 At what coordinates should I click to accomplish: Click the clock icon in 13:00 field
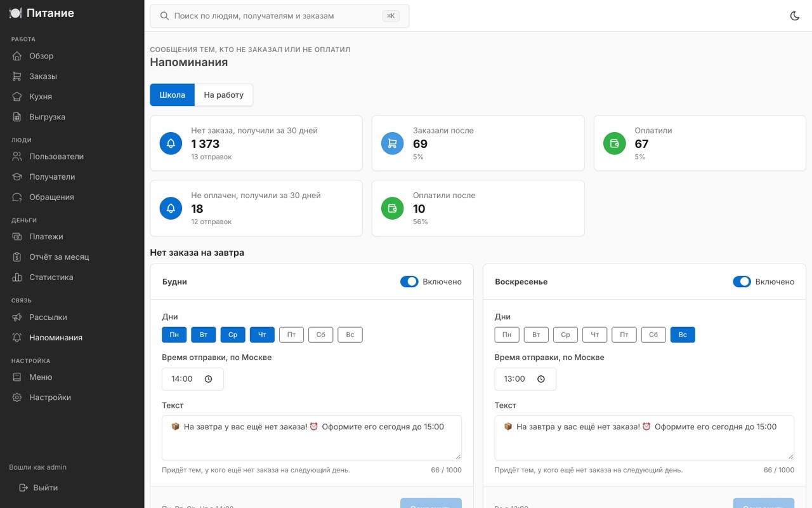[x=541, y=379]
